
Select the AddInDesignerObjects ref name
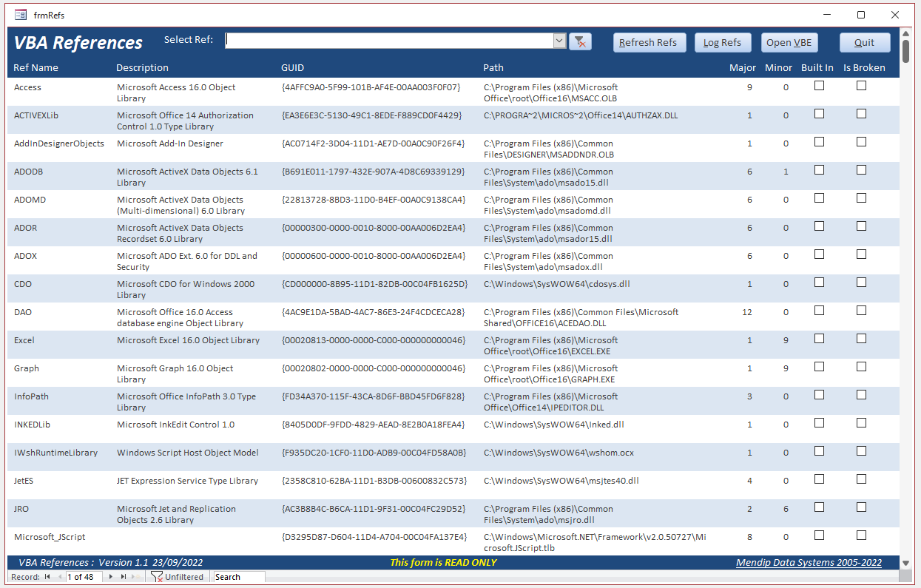pyautogui.click(x=59, y=143)
